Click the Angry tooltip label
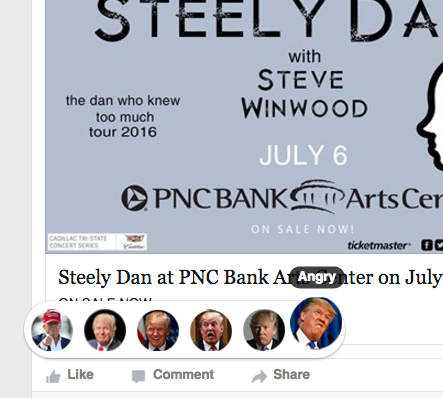 point(317,277)
